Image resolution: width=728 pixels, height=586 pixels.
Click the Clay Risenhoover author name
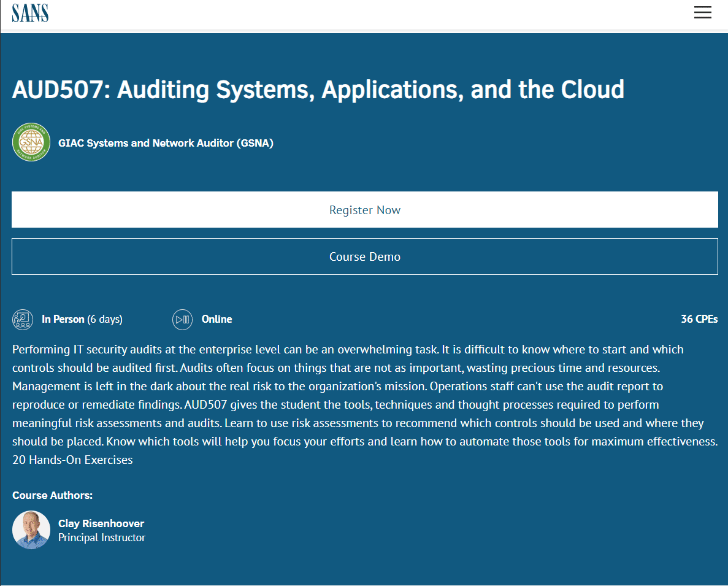click(101, 523)
